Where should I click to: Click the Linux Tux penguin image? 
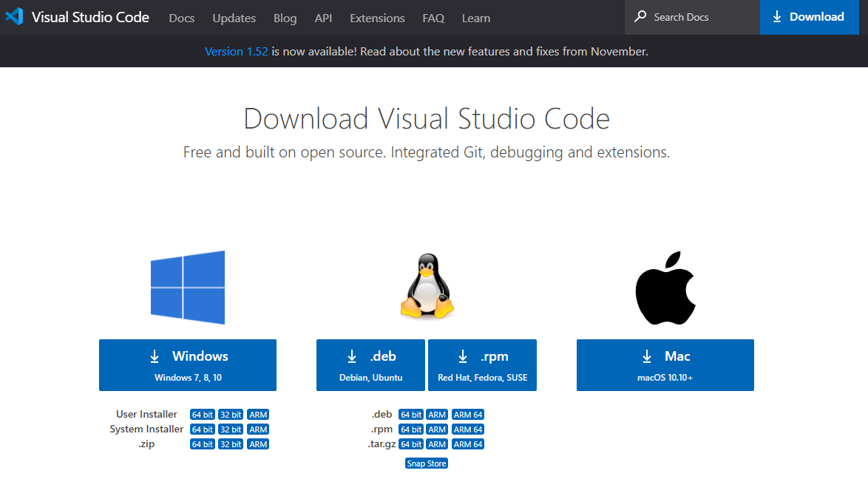(427, 286)
